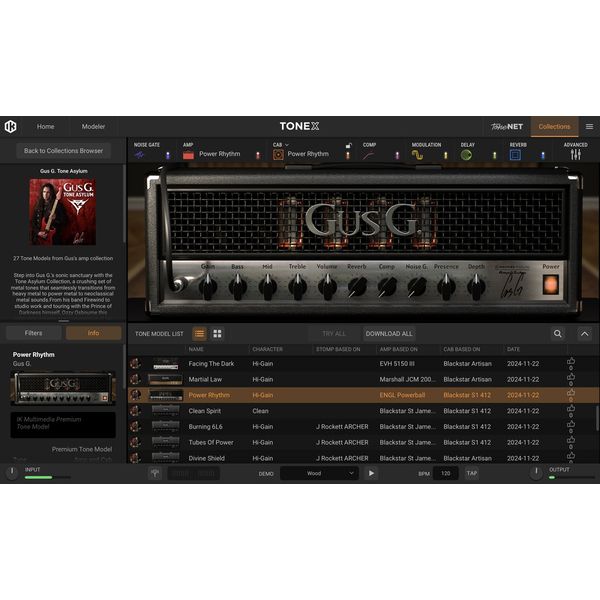Click the IK Multimedia logo icon
The height and width of the screenshot is (600, 600).
[x=10, y=126]
